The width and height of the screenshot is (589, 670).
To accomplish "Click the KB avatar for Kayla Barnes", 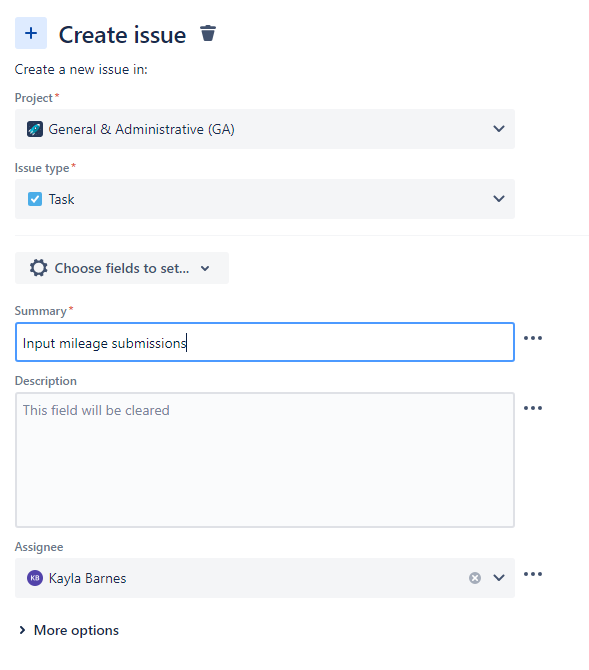I will click(35, 578).
